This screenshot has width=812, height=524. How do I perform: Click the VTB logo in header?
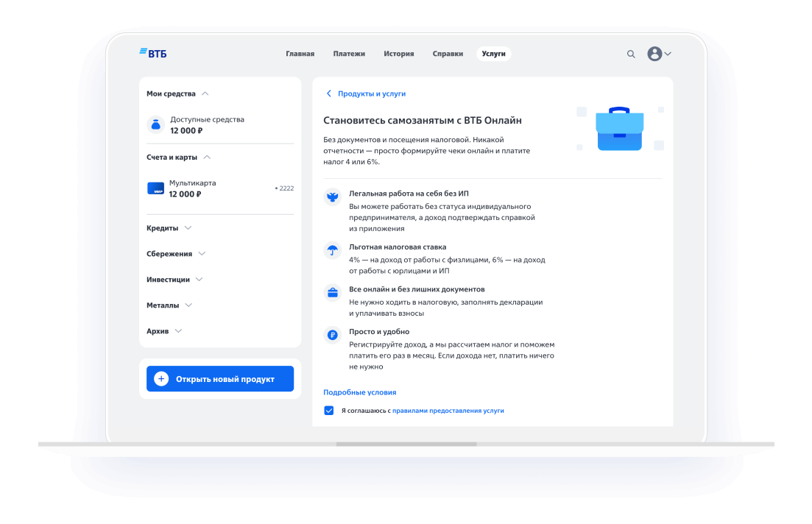[152, 54]
